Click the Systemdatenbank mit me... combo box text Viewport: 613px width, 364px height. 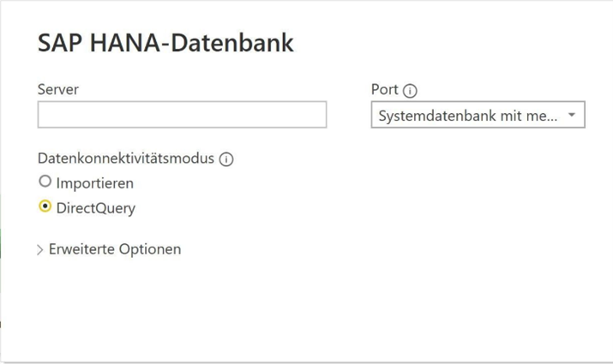tap(468, 116)
